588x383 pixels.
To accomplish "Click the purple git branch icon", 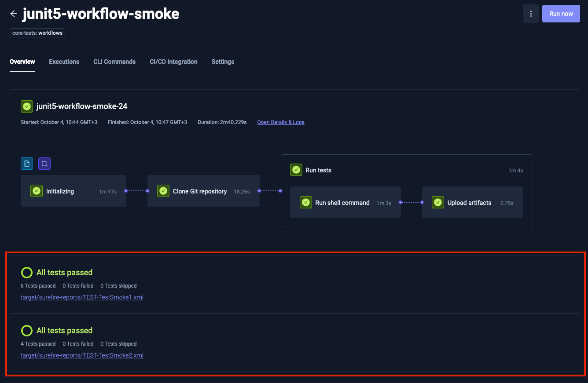I will (x=44, y=164).
